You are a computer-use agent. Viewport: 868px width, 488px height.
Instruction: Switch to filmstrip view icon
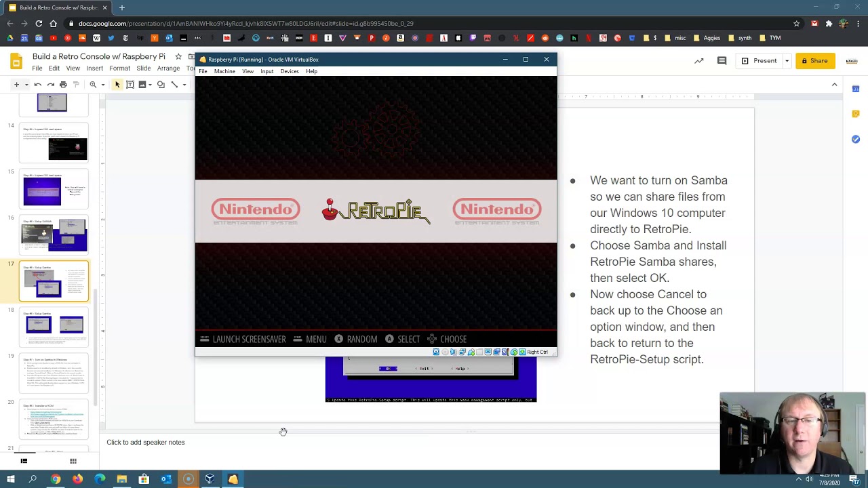pos(24,461)
